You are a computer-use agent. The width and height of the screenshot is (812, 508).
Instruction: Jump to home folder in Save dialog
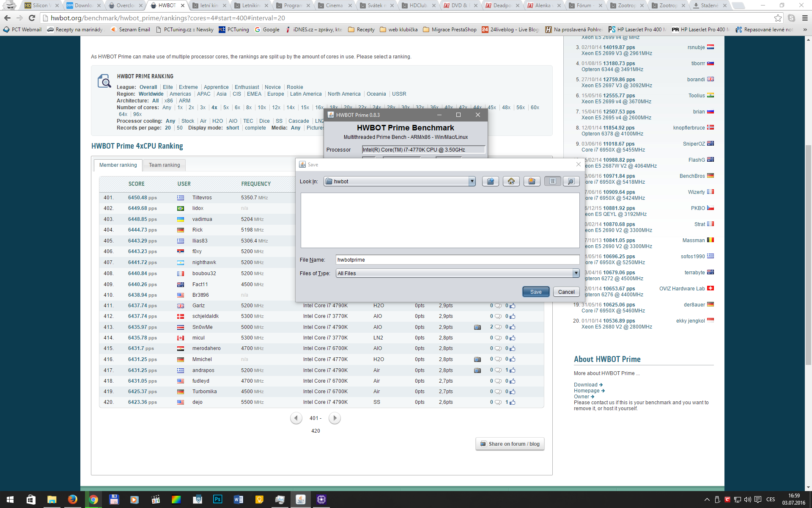(511, 181)
